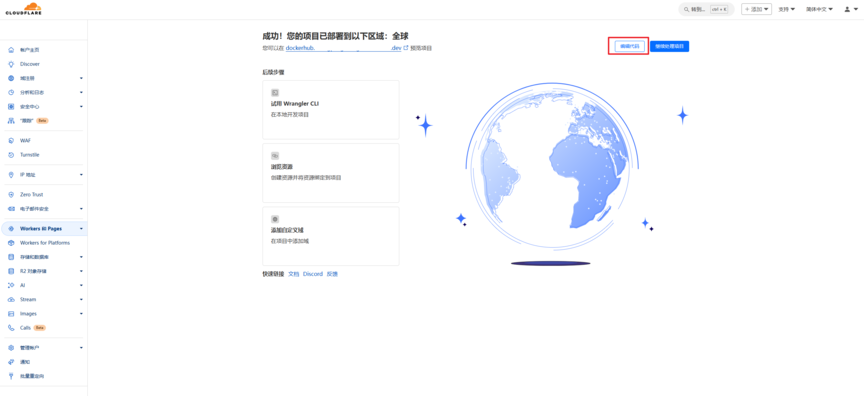The width and height of the screenshot is (864, 396).
Task: Open the external link icon beside .dev URL
Action: click(x=406, y=48)
